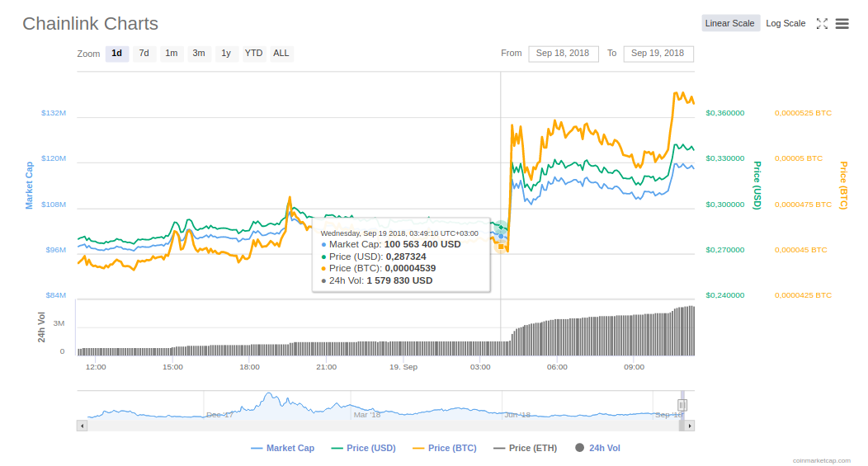Click the 06:00 time axis label
868x466 pixels.
point(557,367)
